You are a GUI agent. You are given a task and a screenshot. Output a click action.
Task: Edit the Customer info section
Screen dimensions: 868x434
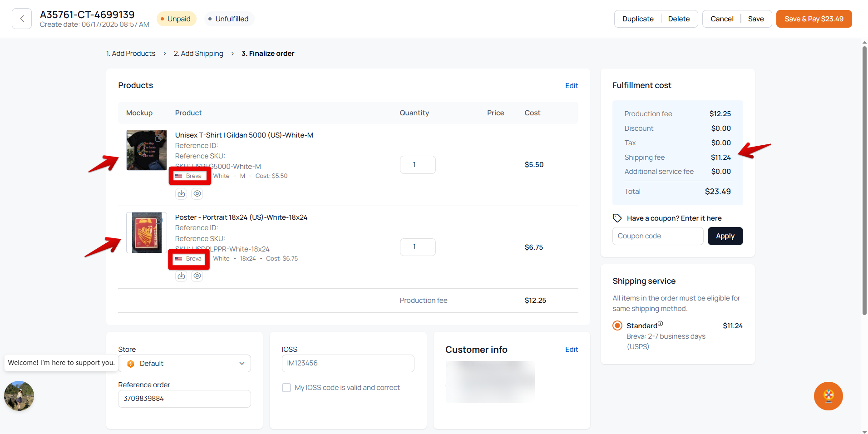(x=571, y=350)
